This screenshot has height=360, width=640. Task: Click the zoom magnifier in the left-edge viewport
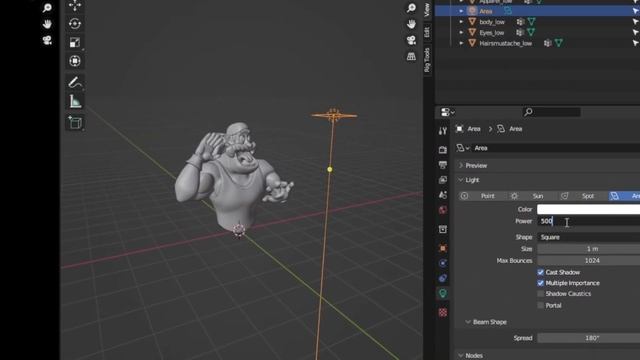pos(47,8)
